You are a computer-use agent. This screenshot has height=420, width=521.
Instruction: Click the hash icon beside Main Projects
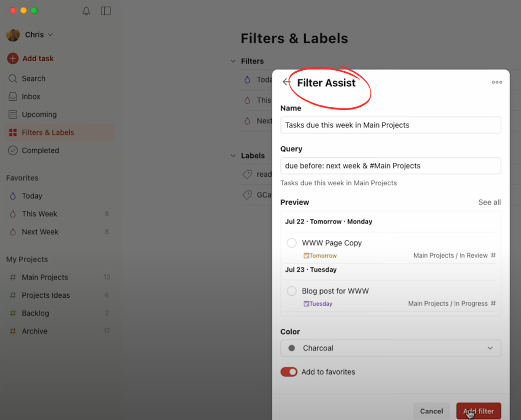click(13, 277)
